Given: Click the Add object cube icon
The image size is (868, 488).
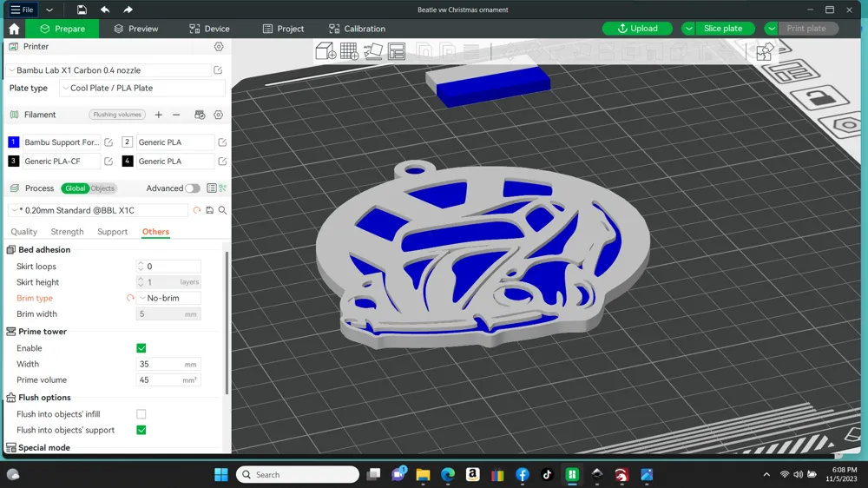Looking at the screenshot, I should coord(325,51).
